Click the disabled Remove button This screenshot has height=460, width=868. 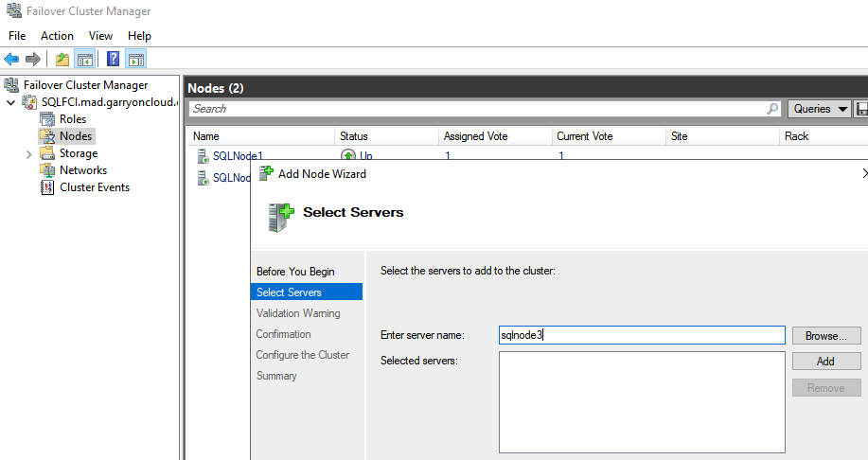826,387
